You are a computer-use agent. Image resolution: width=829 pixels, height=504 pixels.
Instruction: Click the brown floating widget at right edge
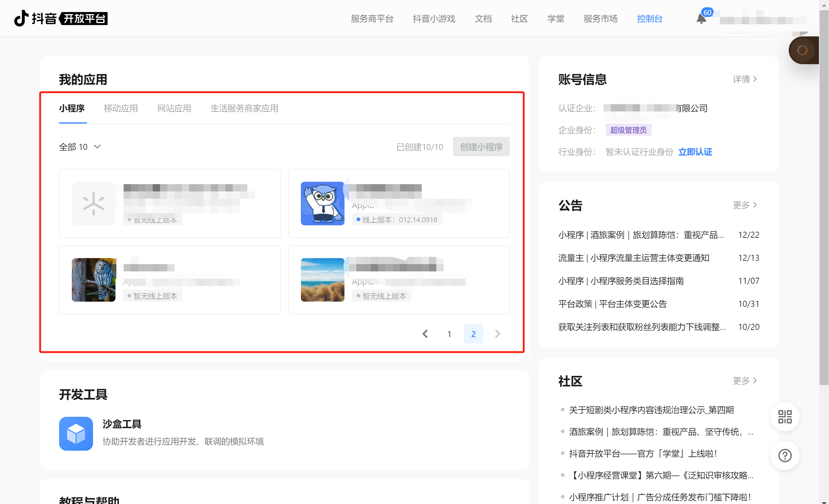[804, 50]
